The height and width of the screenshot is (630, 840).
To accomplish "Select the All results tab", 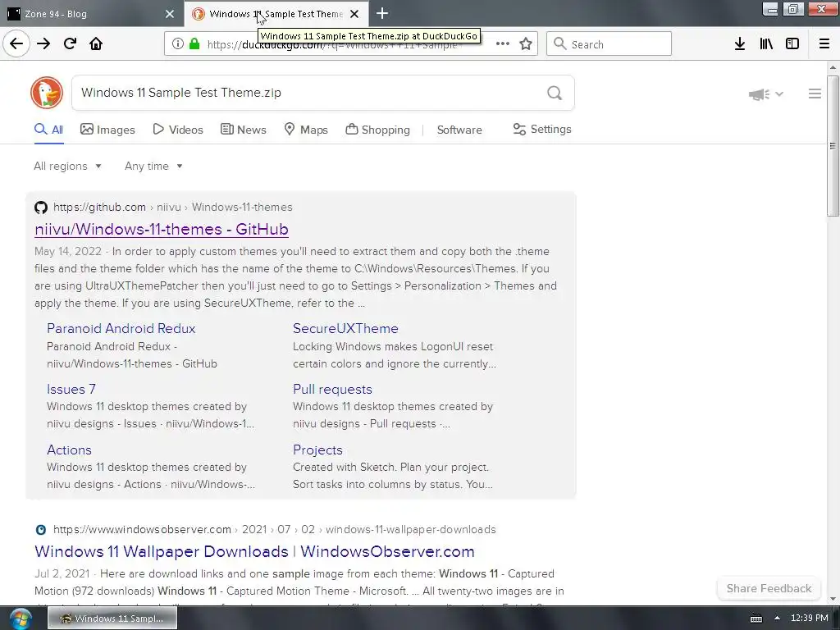I will [x=48, y=130].
